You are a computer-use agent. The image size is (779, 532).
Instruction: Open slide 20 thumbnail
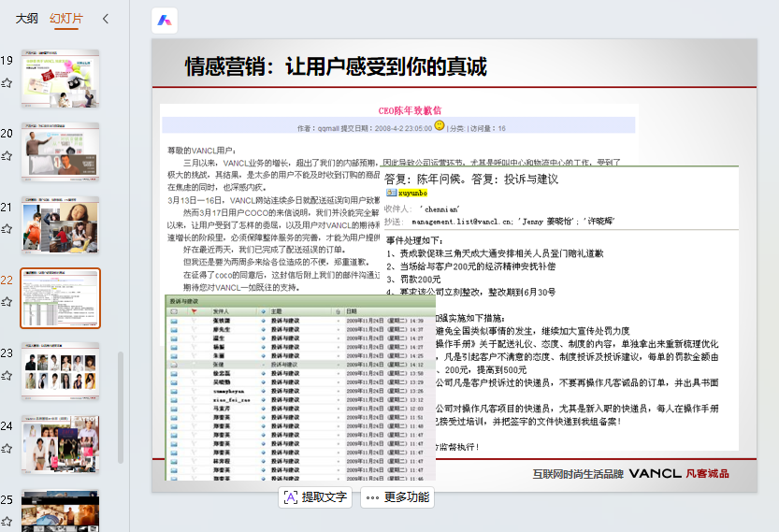tap(60, 151)
